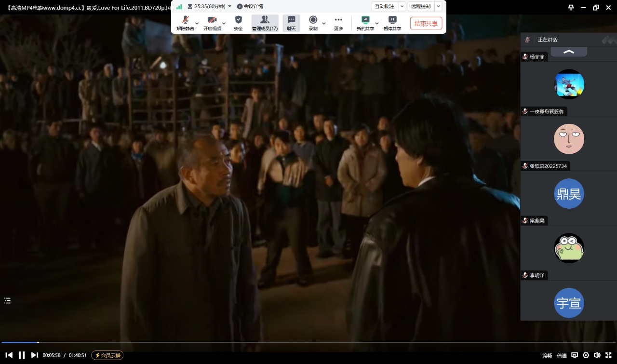The width and height of the screenshot is (617, 364).
Task: Click the 新的共享 new share icon
Action: click(365, 23)
